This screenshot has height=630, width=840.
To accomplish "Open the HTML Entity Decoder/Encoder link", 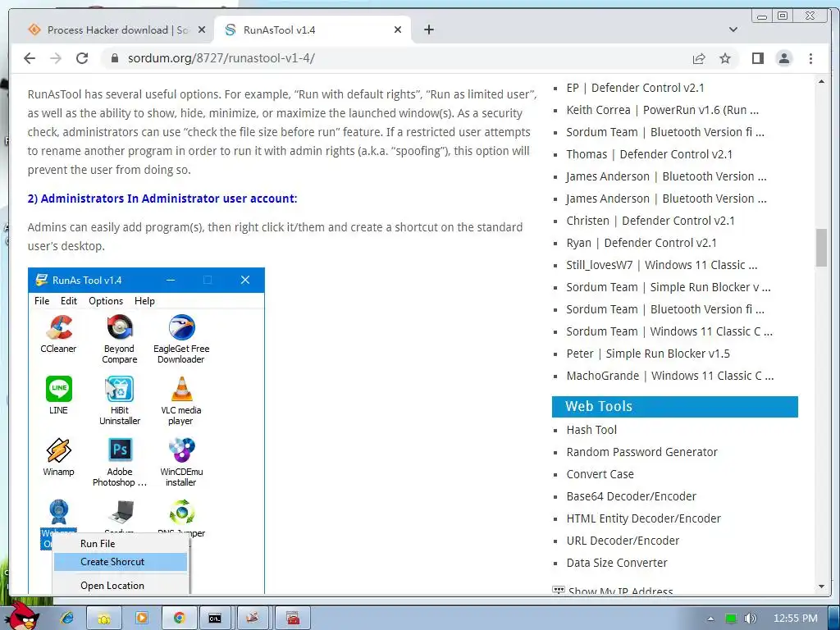I will tap(643, 518).
